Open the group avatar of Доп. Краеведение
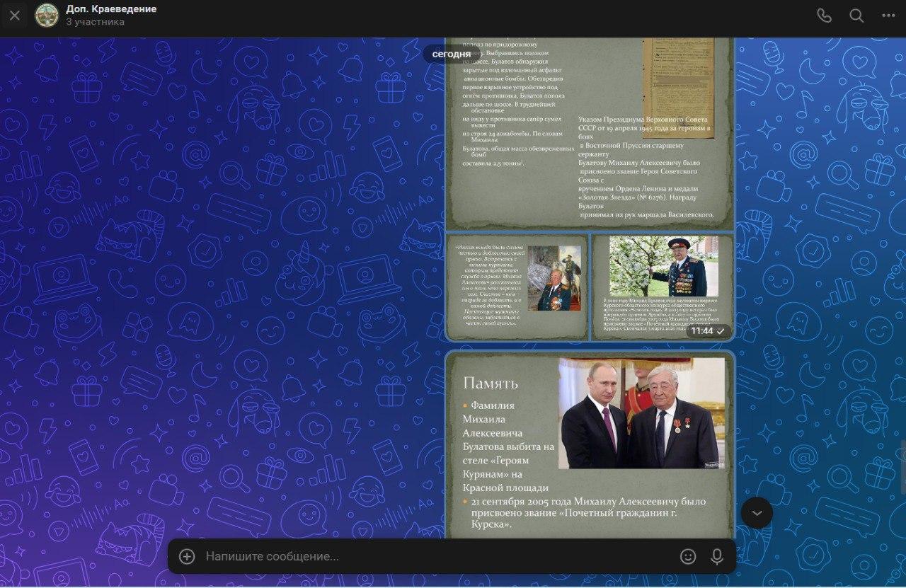 47,16
